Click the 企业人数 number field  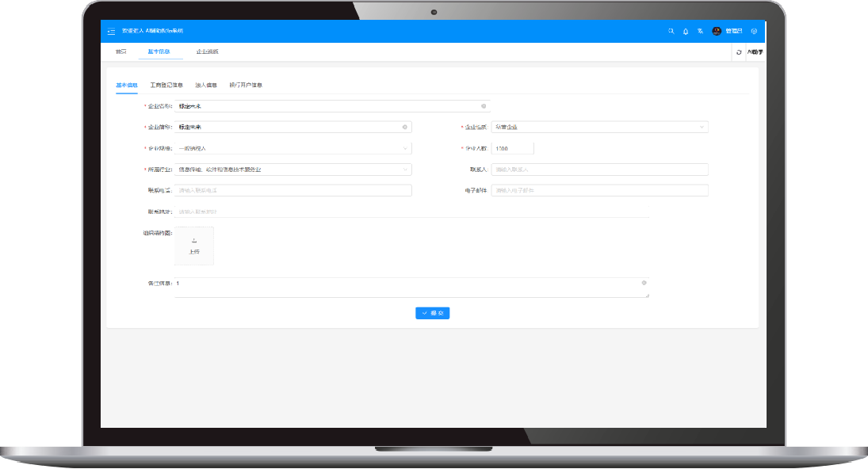pos(513,148)
